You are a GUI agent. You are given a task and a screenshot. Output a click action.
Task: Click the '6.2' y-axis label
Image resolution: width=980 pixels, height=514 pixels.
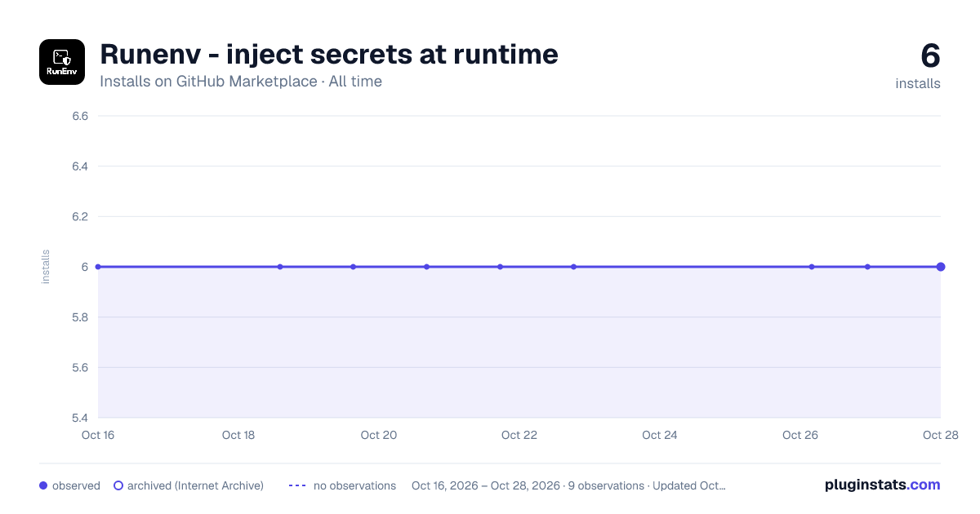80,217
